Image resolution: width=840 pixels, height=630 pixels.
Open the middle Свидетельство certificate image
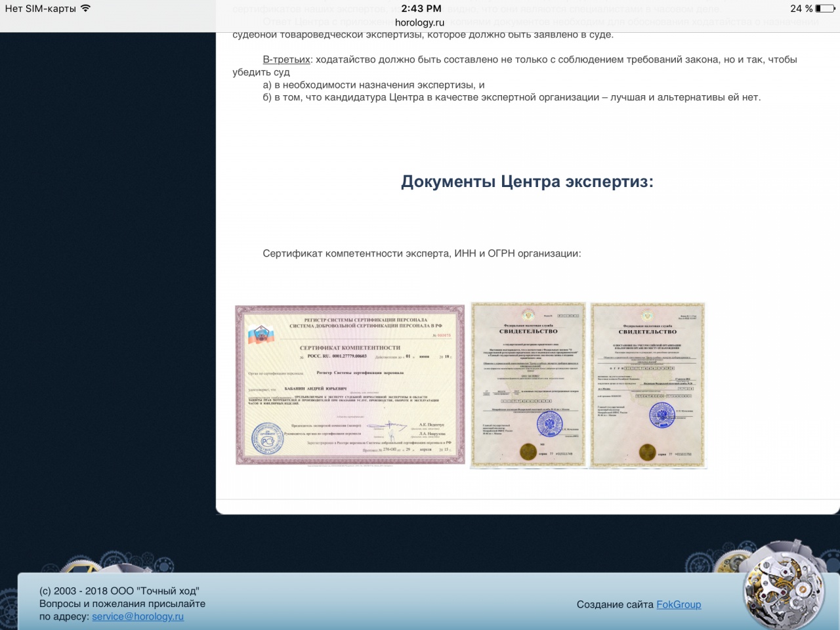[x=528, y=385]
